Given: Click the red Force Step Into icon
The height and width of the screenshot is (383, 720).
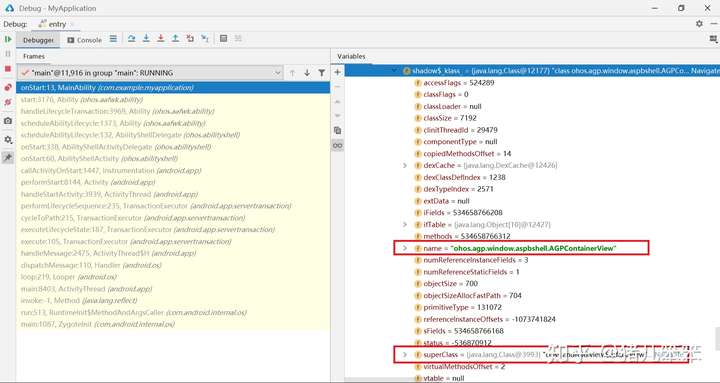Looking at the screenshot, I should (161, 39).
